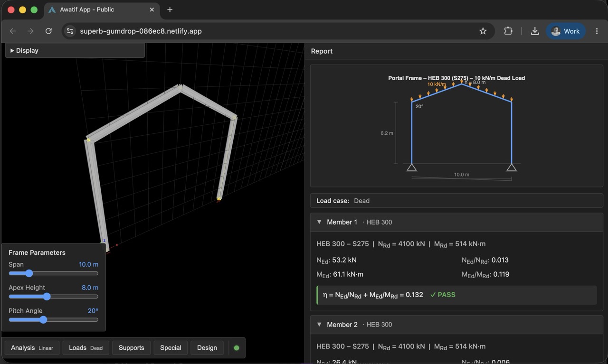Click the Pitch Angle value 20°
The height and width of the screenshot is (364, 608).
pyautogui.click(x=93, y=311)
